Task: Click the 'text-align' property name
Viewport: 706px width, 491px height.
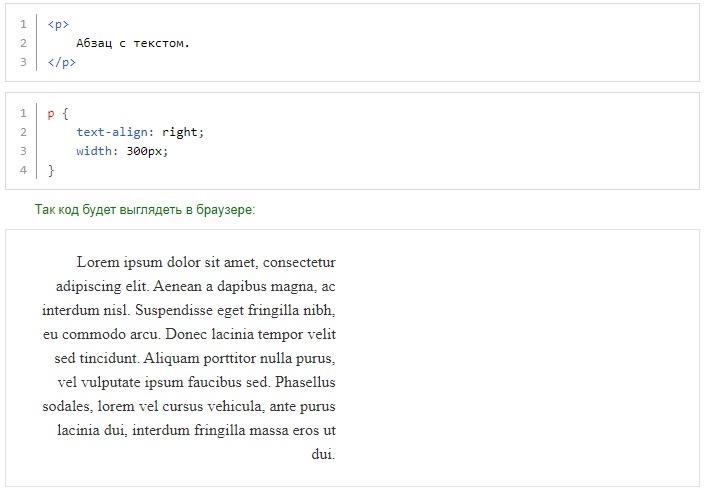Action: [112, 132]
